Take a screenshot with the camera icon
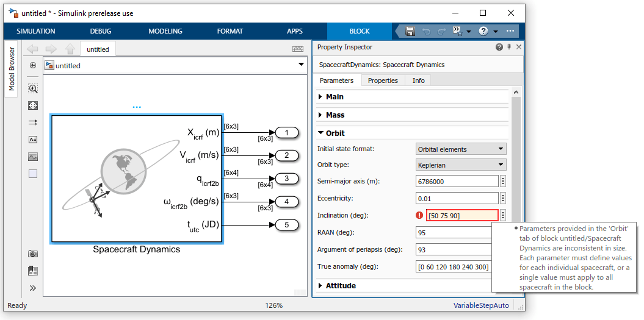The height and width of the screenshot is (320, 644). [33, 254]
